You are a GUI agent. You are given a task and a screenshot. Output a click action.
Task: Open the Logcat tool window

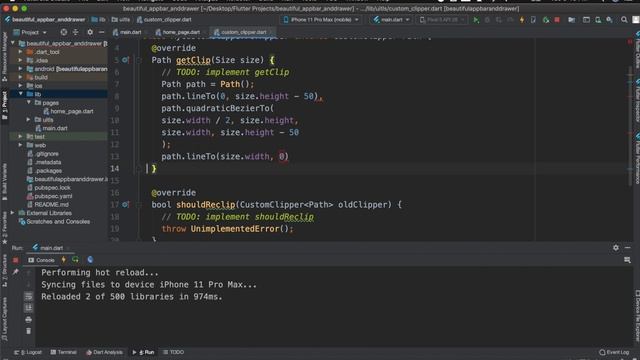tap(28, 352)
